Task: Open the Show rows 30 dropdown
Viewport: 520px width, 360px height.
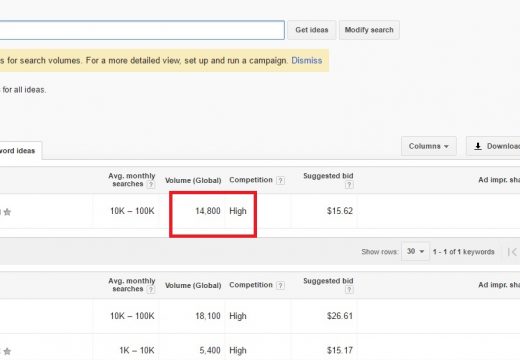Action: tap(415, 251)
